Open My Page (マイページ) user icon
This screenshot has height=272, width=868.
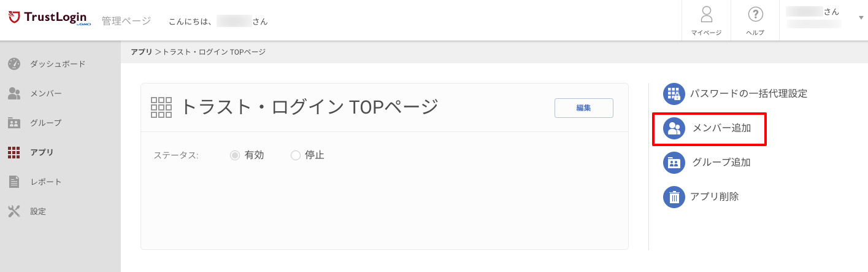[707, 14]
